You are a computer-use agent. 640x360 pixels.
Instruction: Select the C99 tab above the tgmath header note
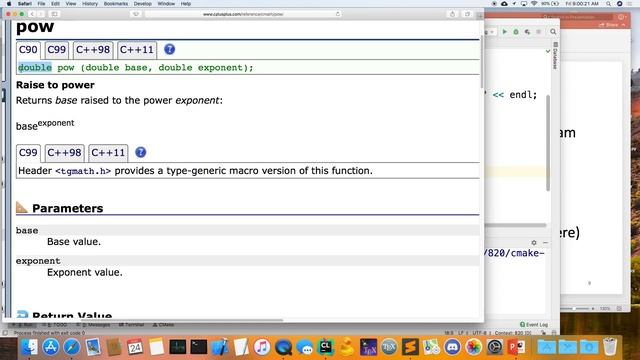pyautogui.click(x=28, y=153)
